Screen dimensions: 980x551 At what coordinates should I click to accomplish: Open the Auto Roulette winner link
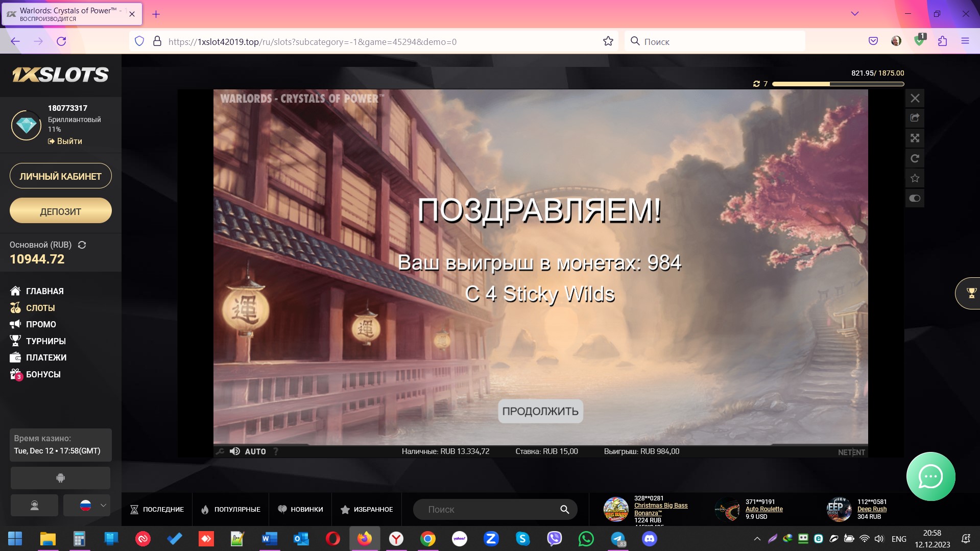click(x=764, y=509)
